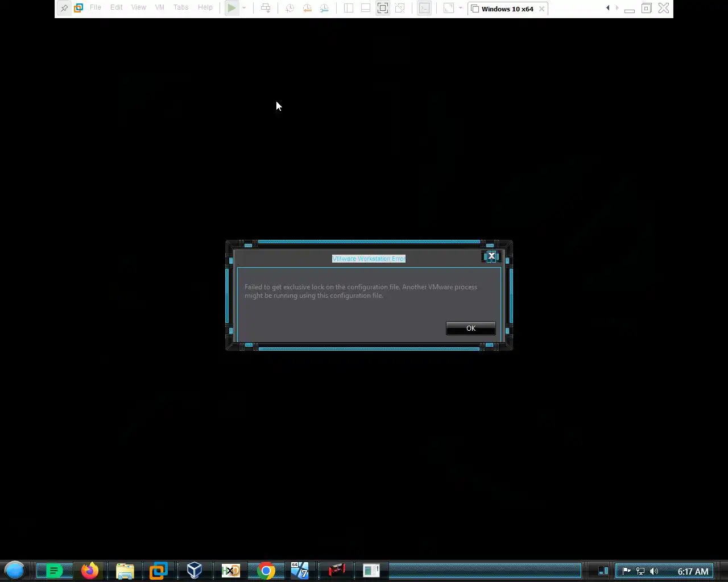Open File Explorer from the taskbar

point(125,570)
